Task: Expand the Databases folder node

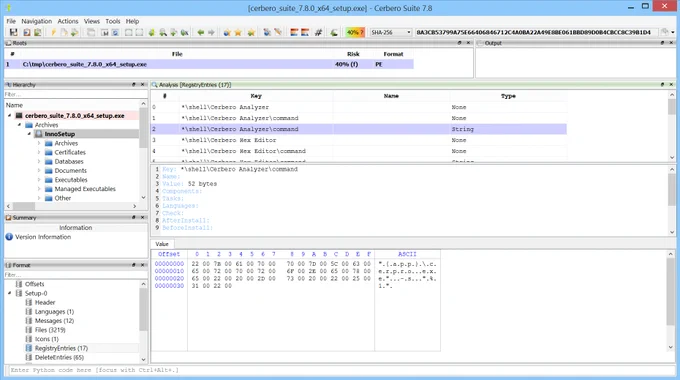Action: (39, 161)
